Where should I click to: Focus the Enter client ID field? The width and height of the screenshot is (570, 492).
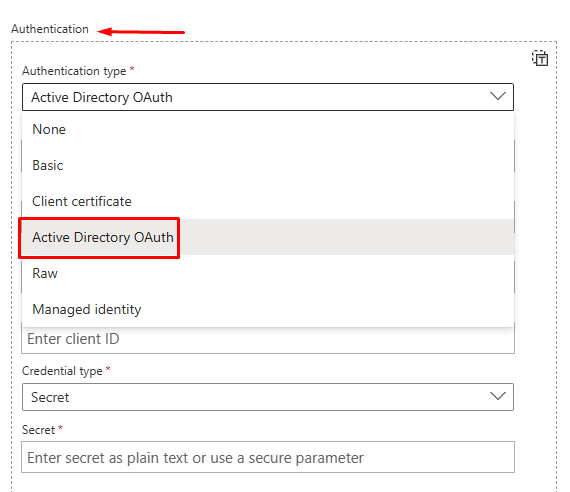pos(268,340)
